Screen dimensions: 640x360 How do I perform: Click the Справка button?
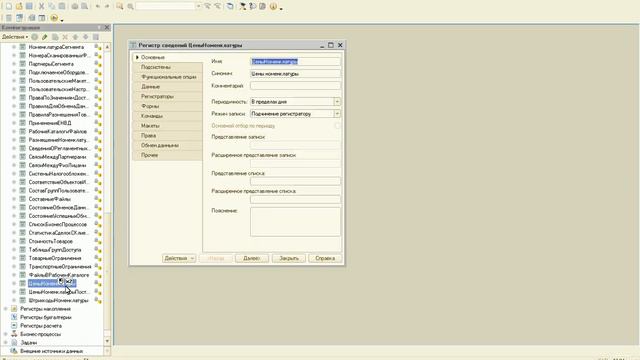pos(325,258)
